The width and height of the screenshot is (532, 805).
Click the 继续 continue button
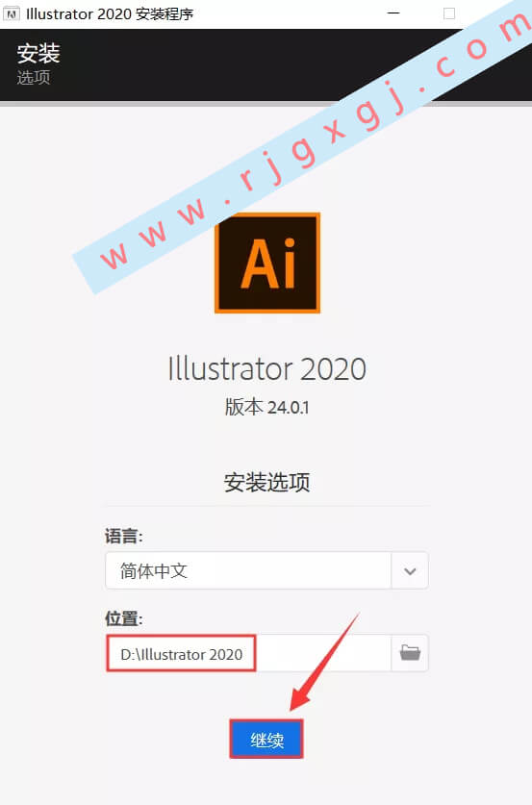click(x=266, y=739)
